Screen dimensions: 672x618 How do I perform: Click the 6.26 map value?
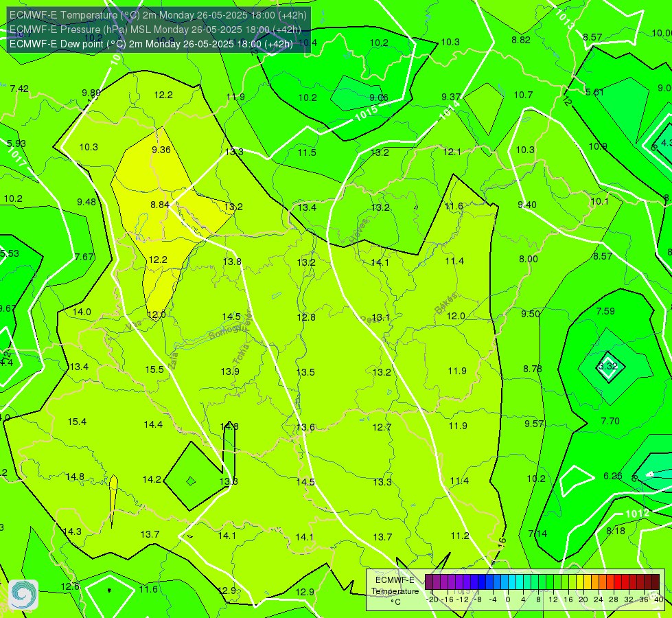click(x=613, y=476)
